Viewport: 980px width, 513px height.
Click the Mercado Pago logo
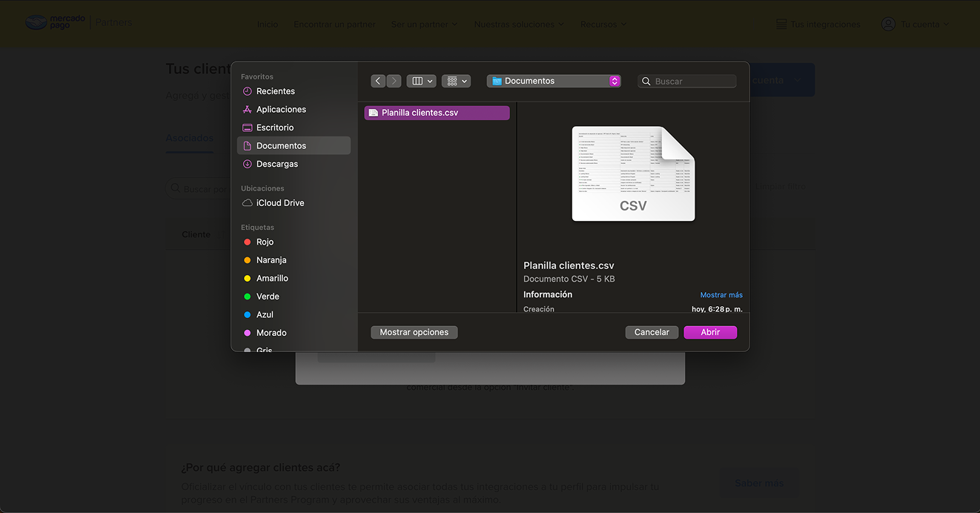(56, 23)
